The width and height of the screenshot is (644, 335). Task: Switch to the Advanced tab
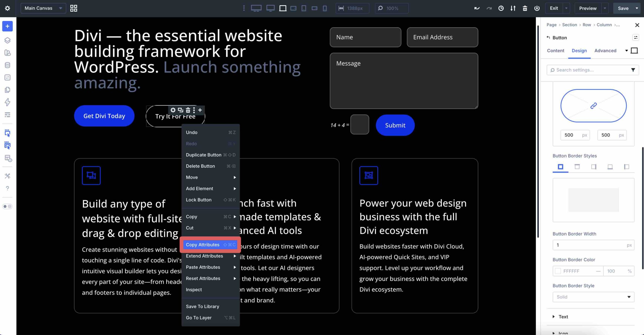pos(605,51)
